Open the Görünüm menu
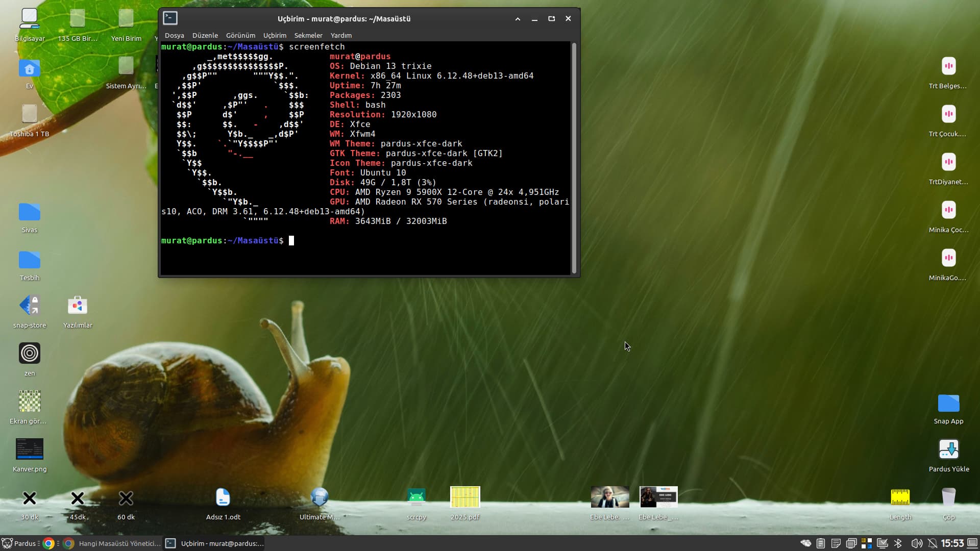 click(240, 35)
